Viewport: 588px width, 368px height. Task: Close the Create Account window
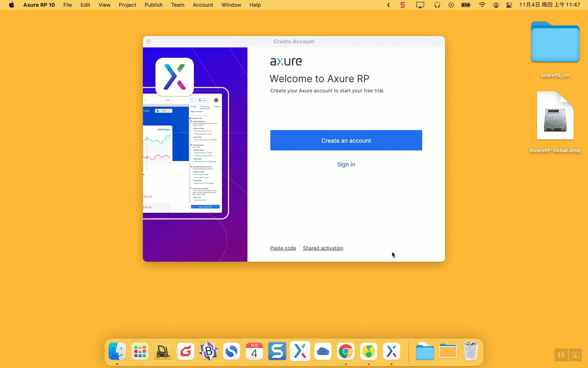click(149, 42)
